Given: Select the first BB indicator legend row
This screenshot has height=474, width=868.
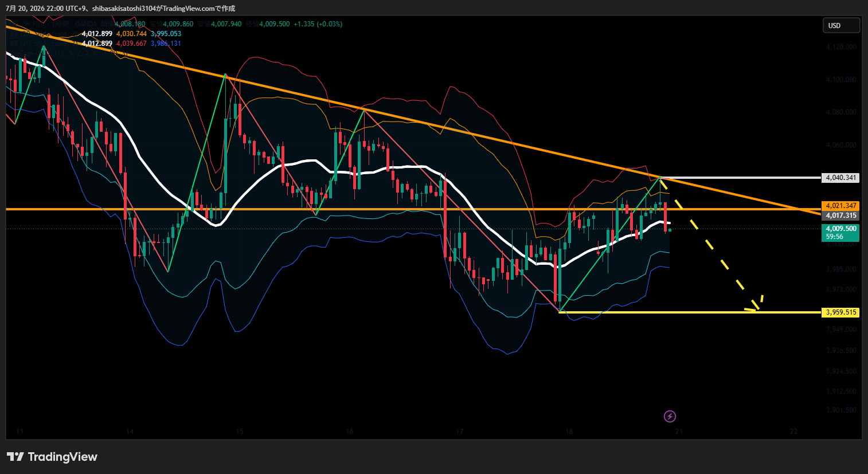Looking at the screenshot, I should (95, 34).
